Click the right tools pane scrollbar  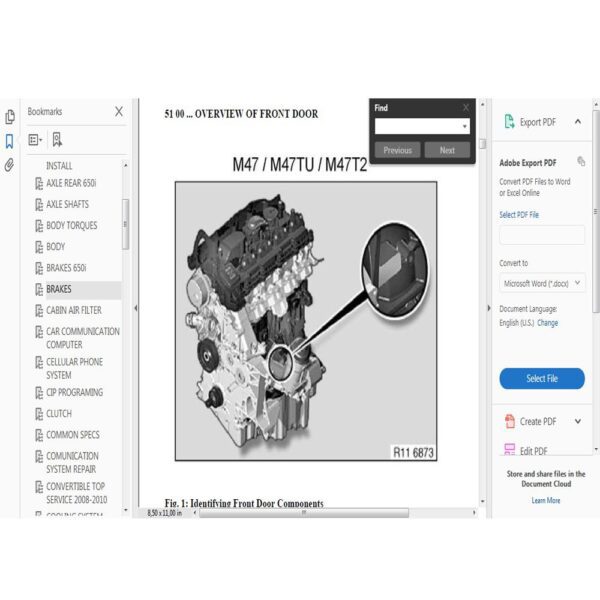(x=596, y=212)
